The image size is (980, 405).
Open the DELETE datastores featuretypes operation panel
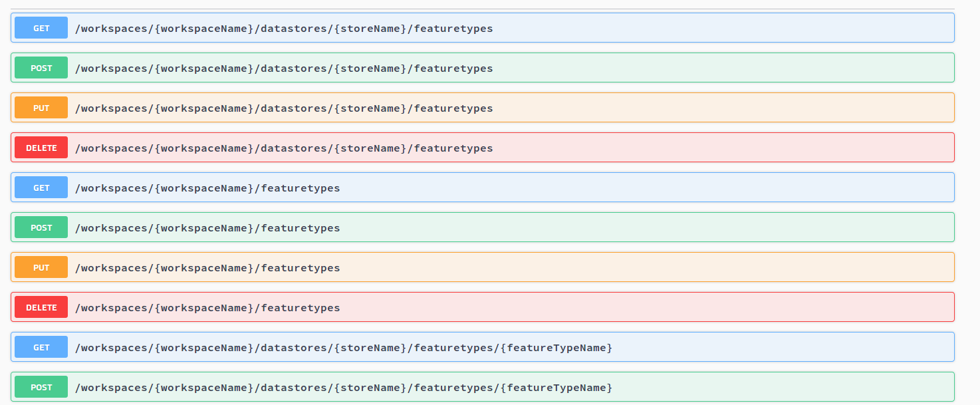pos(465,147)
